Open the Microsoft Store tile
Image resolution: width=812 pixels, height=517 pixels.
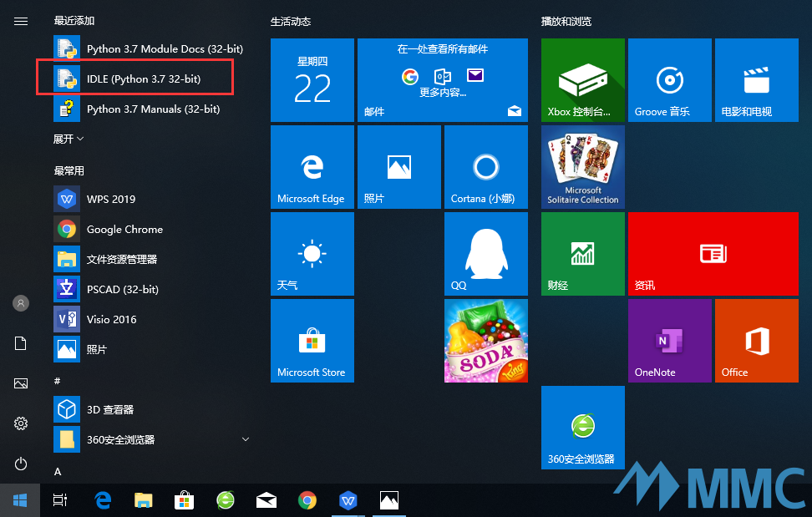[x=312, y=341]
